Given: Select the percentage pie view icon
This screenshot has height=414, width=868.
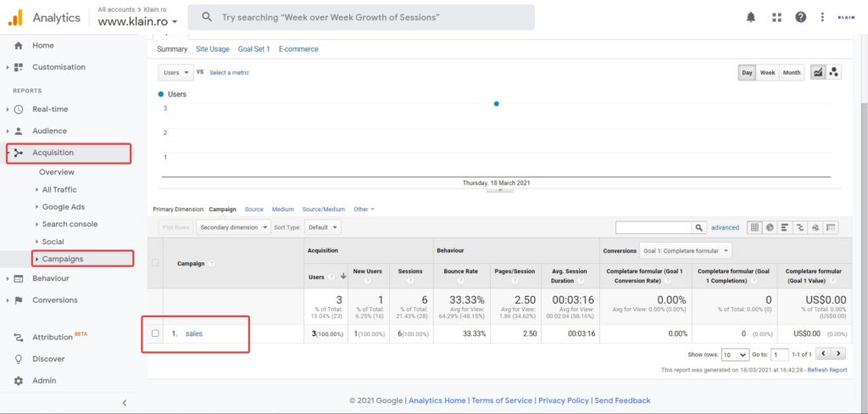Looking at the screenshot, I should [x=770, y=227].
